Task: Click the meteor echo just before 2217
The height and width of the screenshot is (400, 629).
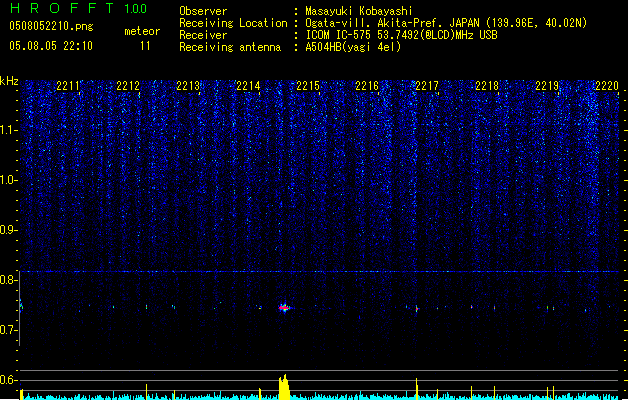Action: pos(417,309)
